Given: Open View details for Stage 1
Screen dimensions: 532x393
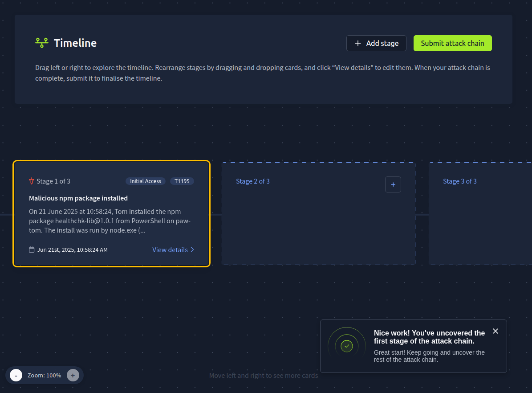Looking at the screenshot, I should [173, 250].
